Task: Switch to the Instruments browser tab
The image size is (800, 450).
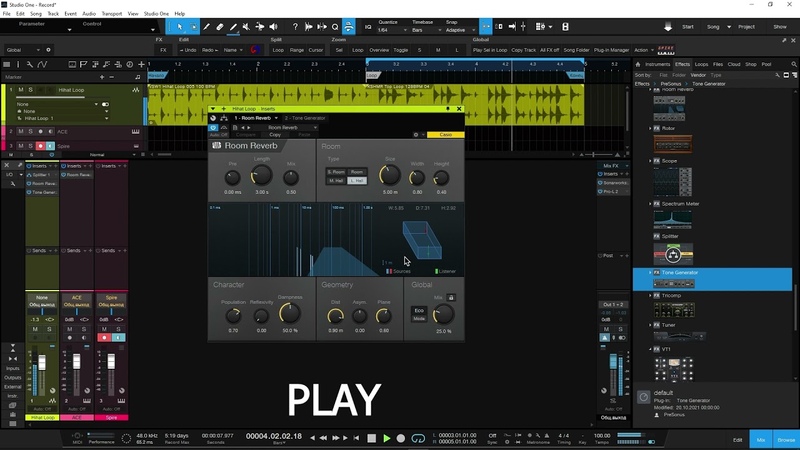Action: [657, 64]
